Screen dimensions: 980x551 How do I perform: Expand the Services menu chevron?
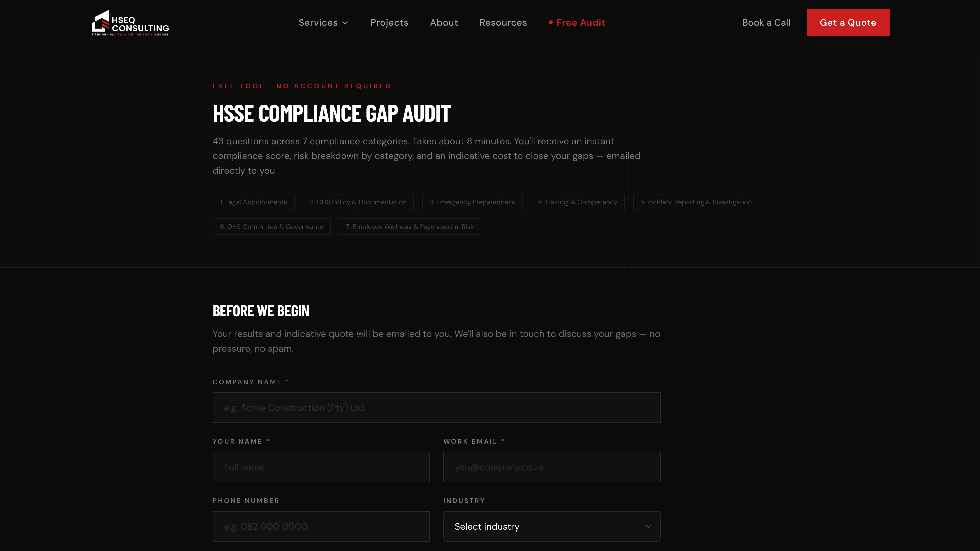(345, 23)
